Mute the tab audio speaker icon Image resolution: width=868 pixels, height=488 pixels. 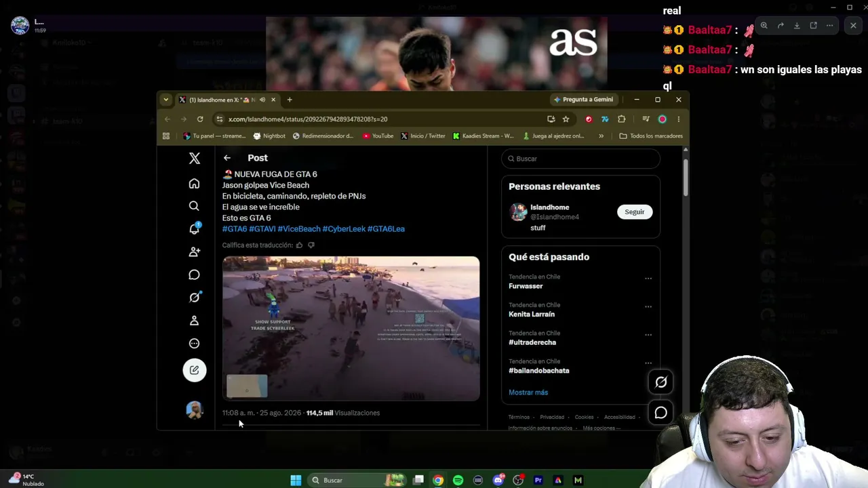click(x=262, y=100)
